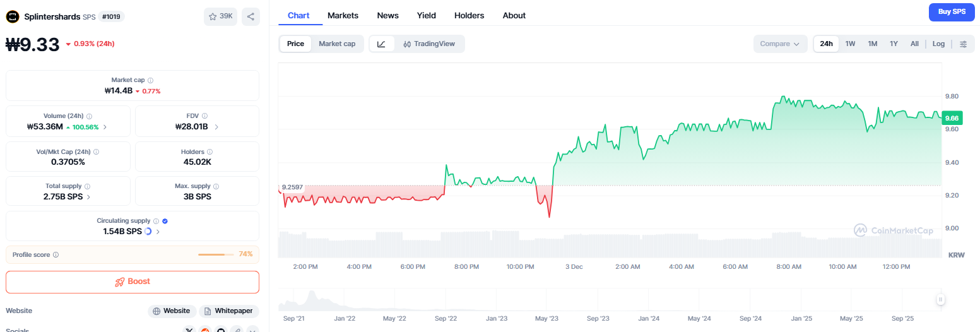Select the 1W time range
The height and width of the screenshot is (332, 980).
tap(850, 44)
